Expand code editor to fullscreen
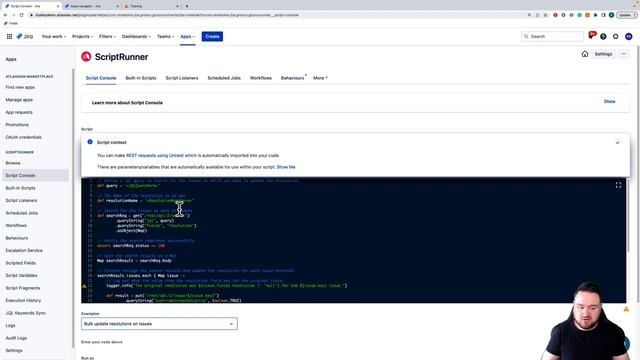Image resolution: width=640 pixels, height=360 pixels. (618, 185)
